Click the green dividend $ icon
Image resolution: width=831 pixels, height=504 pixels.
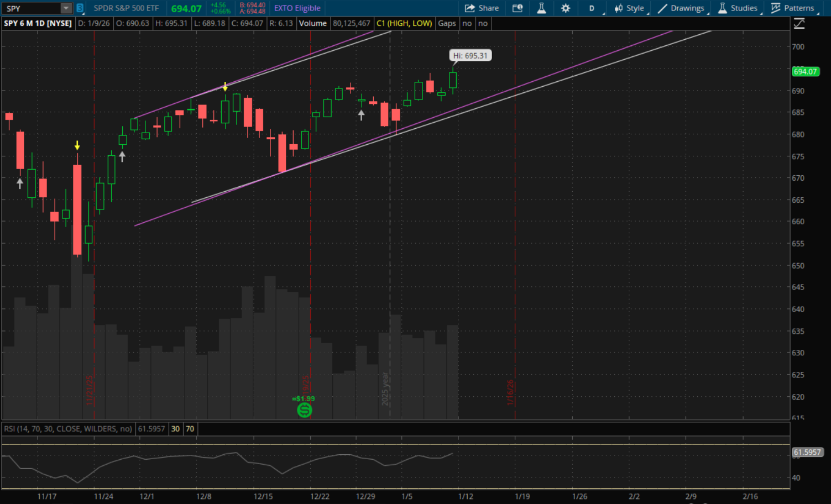(x=304, y=410)
